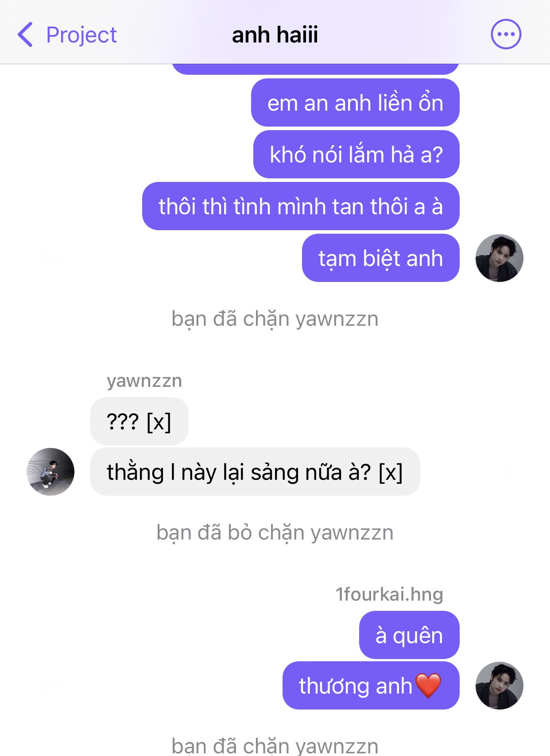Tap the à quên bubble
Screen dimensions: 550x756
pos(409,635)
